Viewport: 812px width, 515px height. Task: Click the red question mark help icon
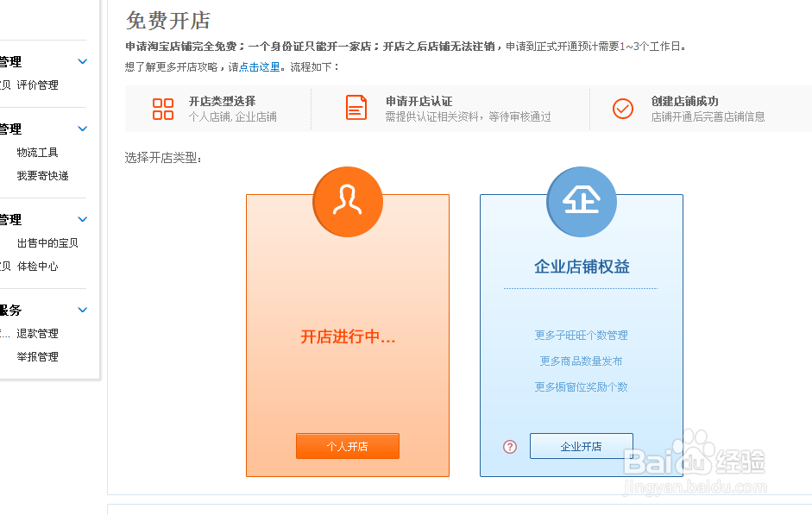coord(510,447)
